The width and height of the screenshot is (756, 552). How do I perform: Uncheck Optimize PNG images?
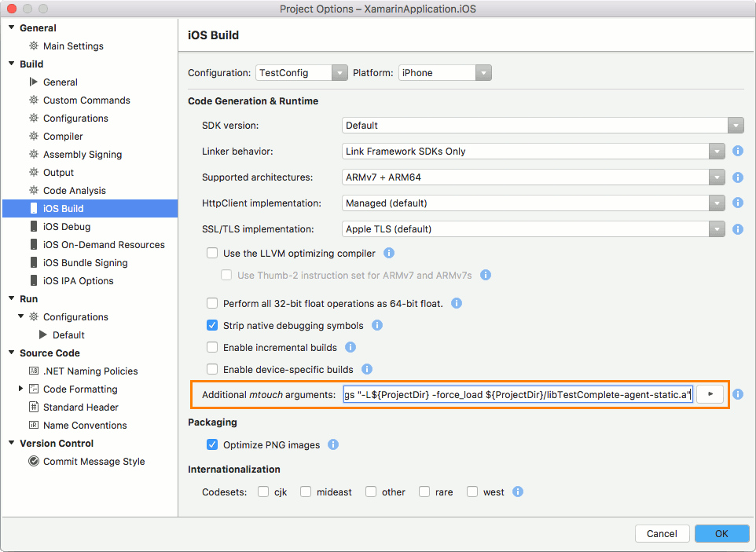pos(212,444)
